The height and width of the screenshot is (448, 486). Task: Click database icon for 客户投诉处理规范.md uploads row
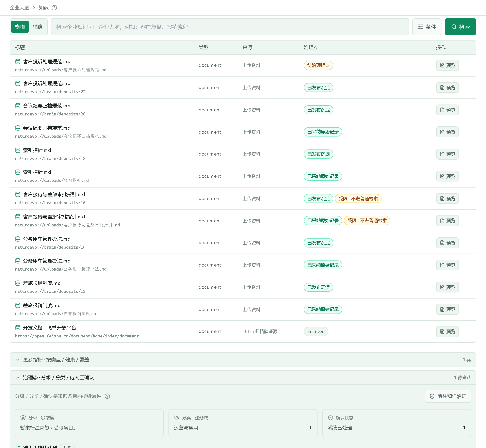[18, 62]
